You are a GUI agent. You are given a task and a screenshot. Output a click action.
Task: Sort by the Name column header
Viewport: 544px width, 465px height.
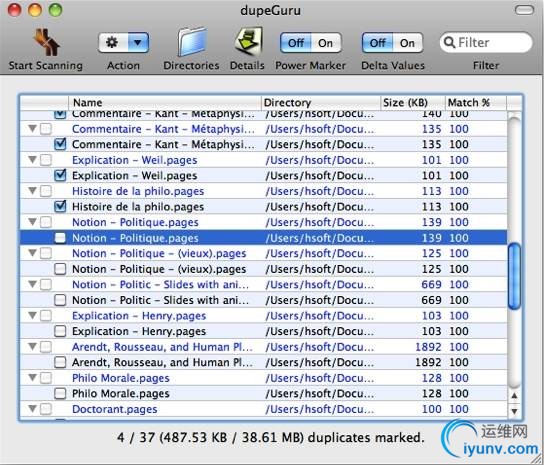click(165, 102)
